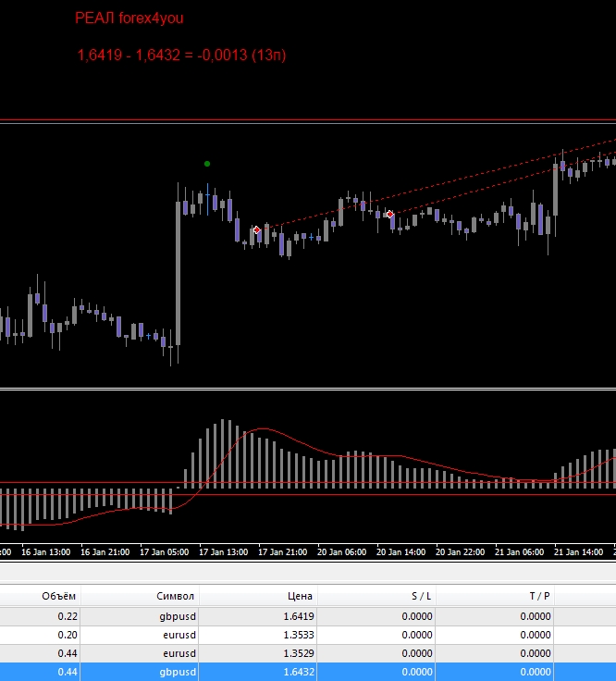
Task: Click the 17 Jan 05:00 time axis label
Action: coord(164,552)
